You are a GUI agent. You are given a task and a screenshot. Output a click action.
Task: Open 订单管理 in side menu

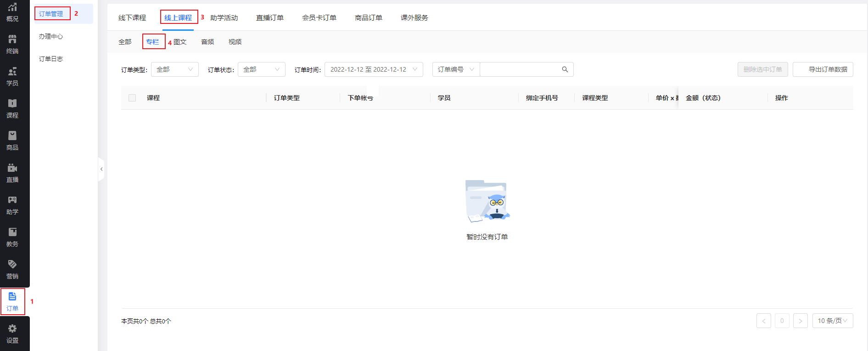[x=64, y=14]
